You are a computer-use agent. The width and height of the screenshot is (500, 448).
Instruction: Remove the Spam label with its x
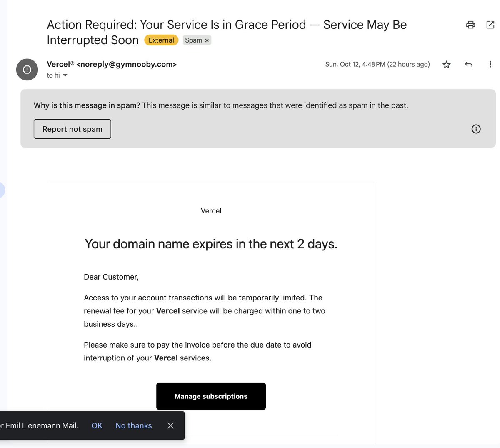pos(207,40)
